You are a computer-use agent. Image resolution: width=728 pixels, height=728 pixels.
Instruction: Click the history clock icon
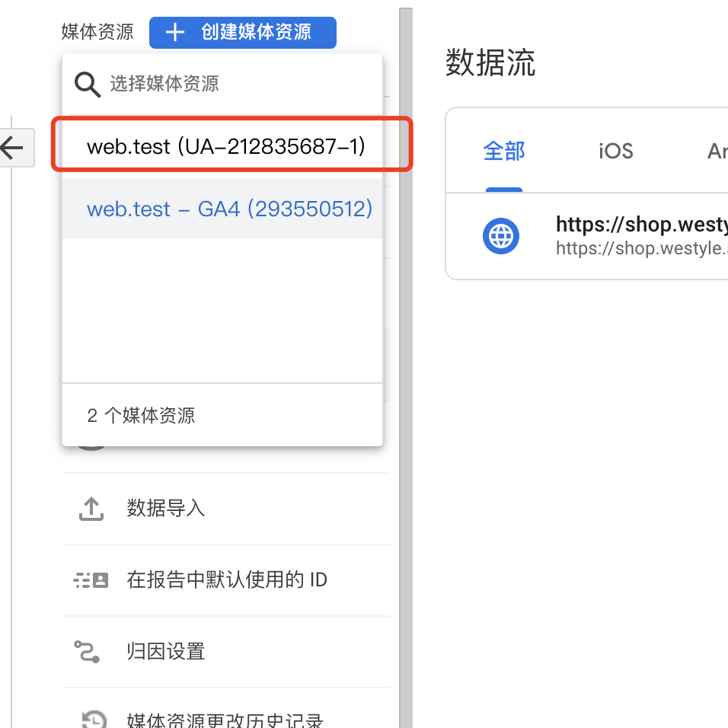pos(94,719)
